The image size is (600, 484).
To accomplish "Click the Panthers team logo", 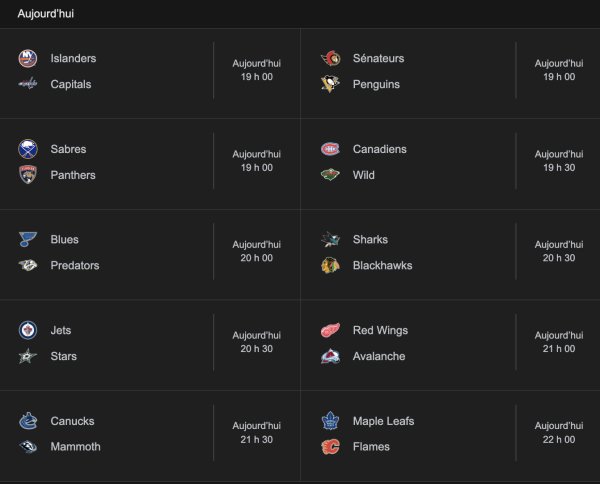I will pos(28,176).
